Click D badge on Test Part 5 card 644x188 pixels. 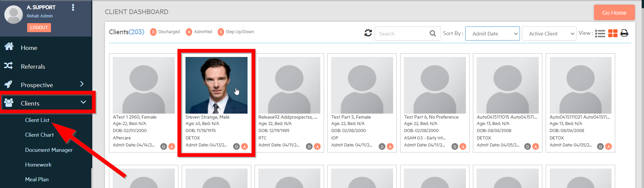(382, 146)
